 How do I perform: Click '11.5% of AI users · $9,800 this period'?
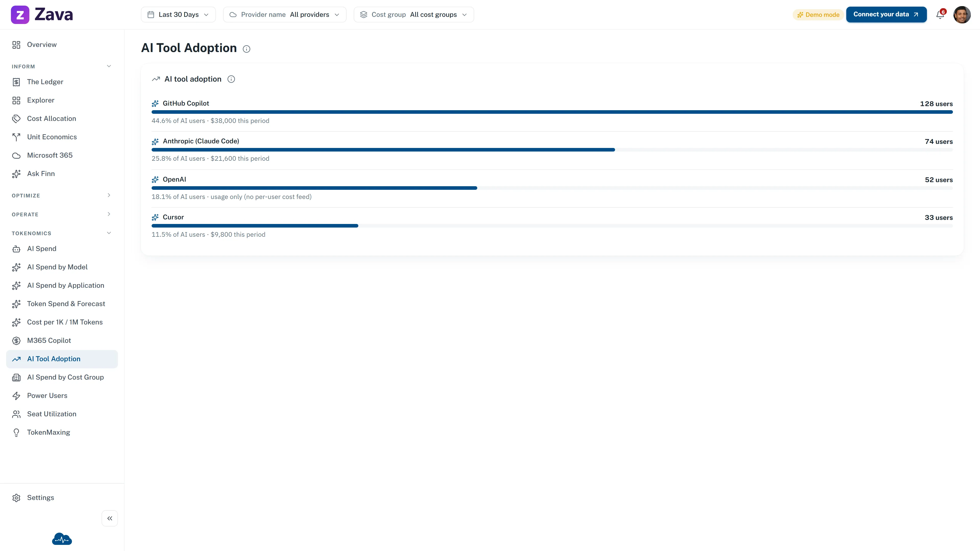click(209, 235)
